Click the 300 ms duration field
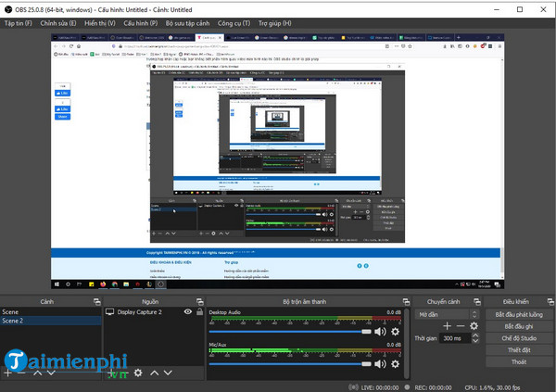Screen dimensions: 556x392 [x=455, y=338]
